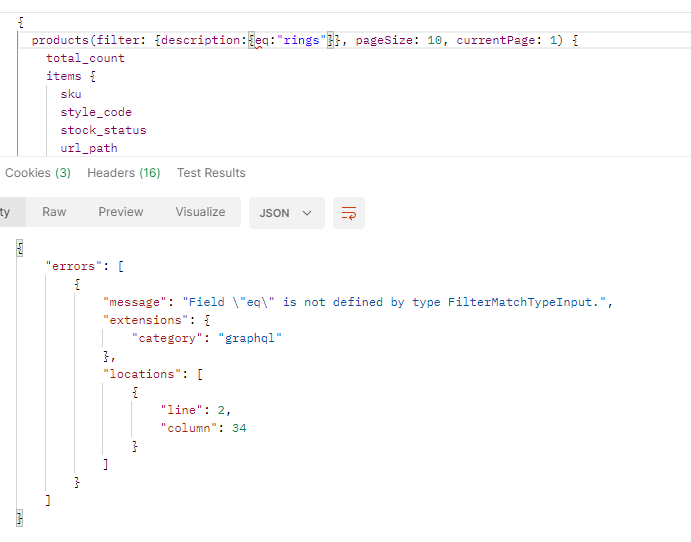Click the error message text in response

(x=397, y=302)
